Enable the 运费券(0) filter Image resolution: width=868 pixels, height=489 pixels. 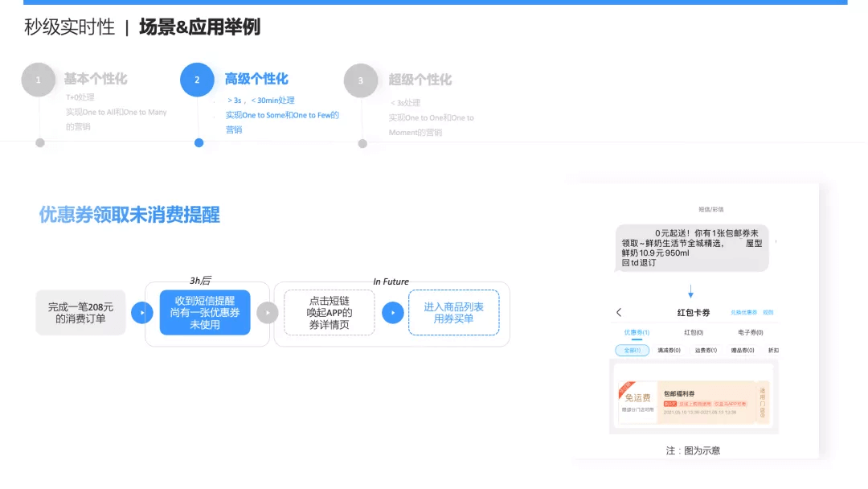[x=705, y=350]
